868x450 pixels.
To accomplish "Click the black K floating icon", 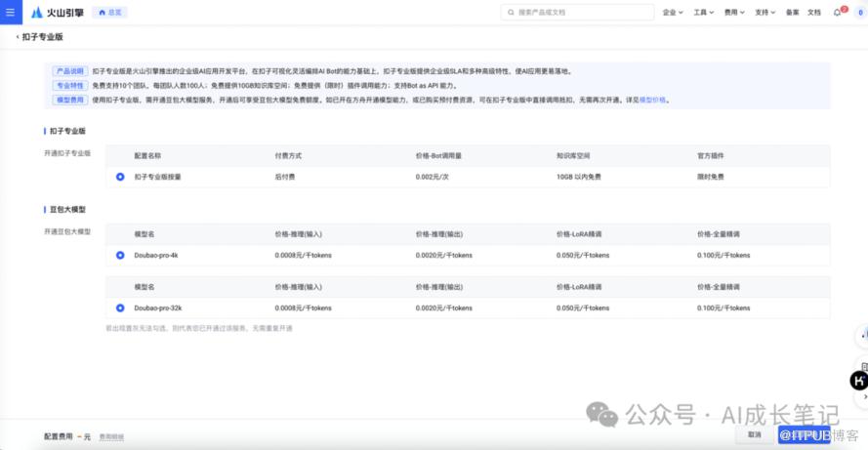I will click(858, 381).
